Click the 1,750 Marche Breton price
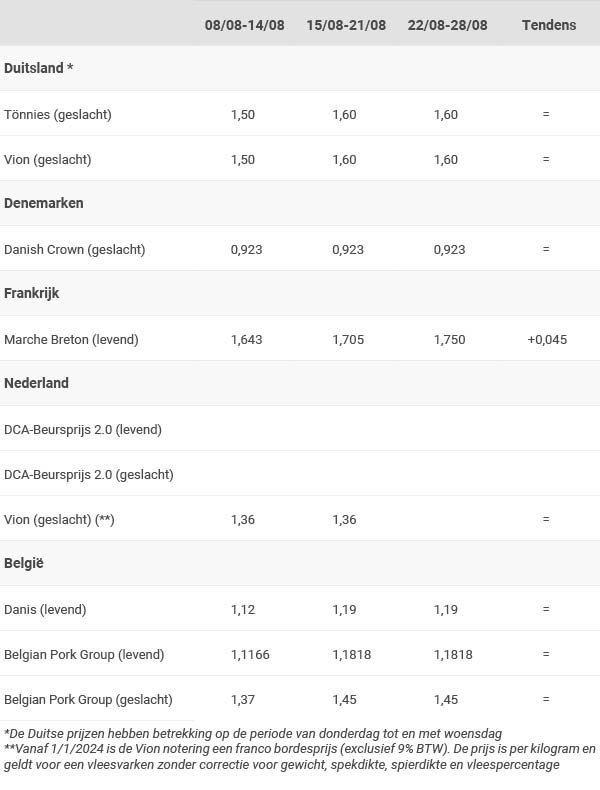Screen dimensions: 600x790 point(449,340)
